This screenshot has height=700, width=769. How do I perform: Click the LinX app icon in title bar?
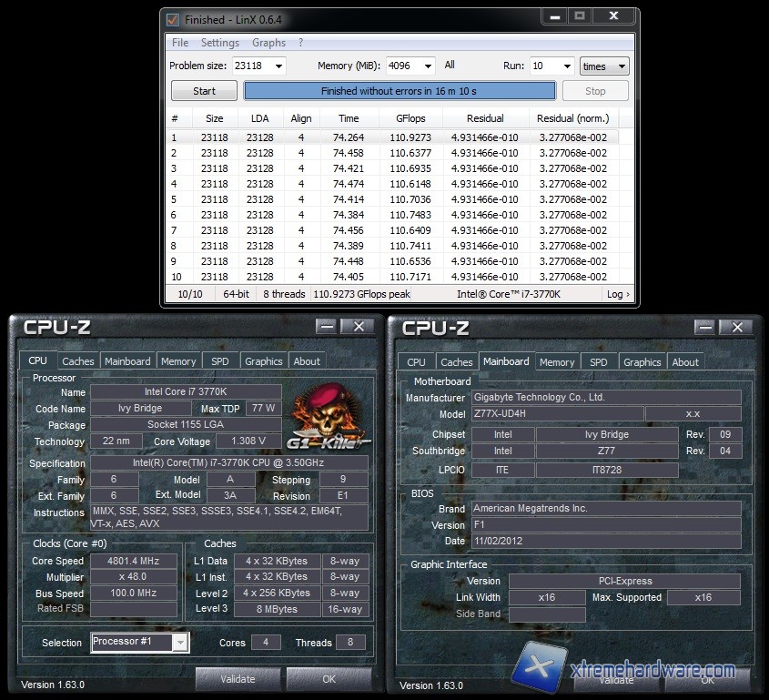173,18
